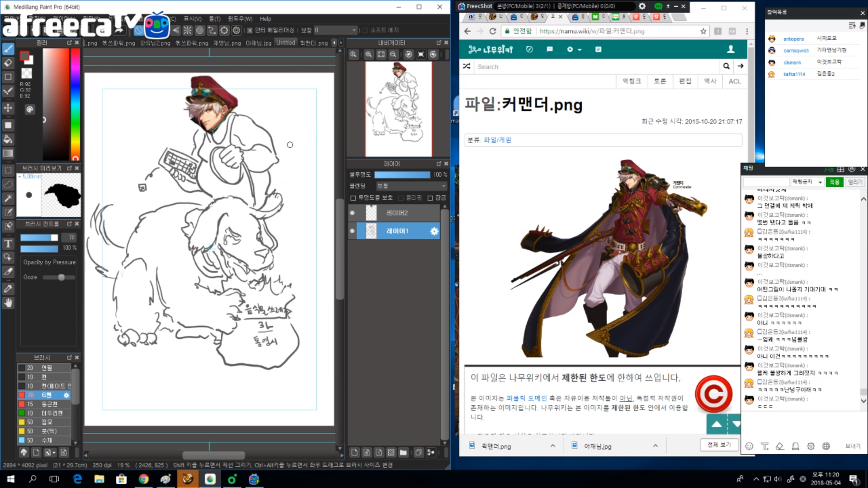
Task: Select the Bucket fill tool
Action: pyautogui.click(x=8, y=139)
